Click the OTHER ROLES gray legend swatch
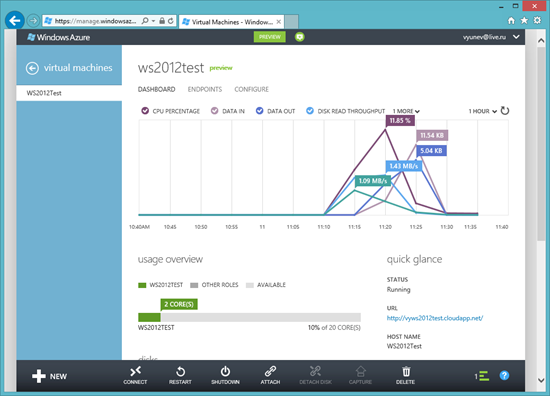 [194, 285]
